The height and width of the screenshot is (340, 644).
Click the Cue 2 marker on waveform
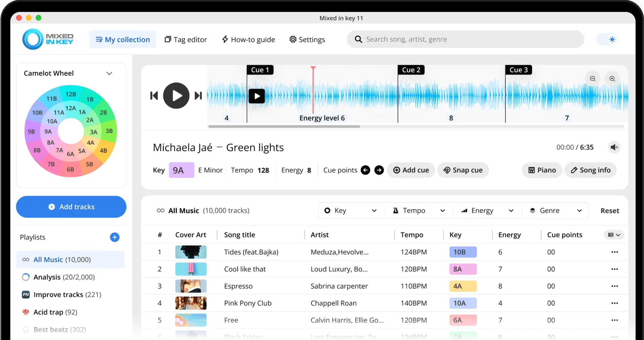click(x=411, y=70)
